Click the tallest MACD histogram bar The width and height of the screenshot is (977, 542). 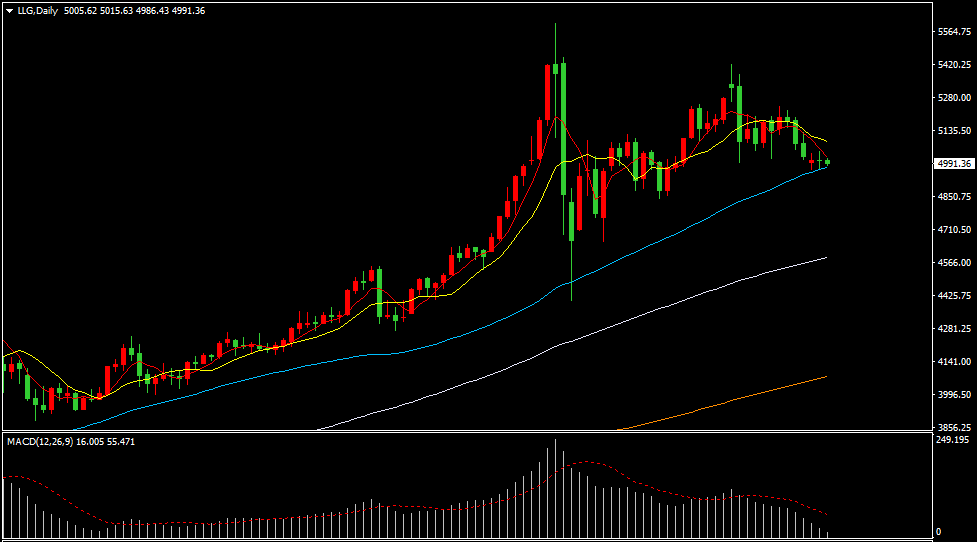point(555,487)
